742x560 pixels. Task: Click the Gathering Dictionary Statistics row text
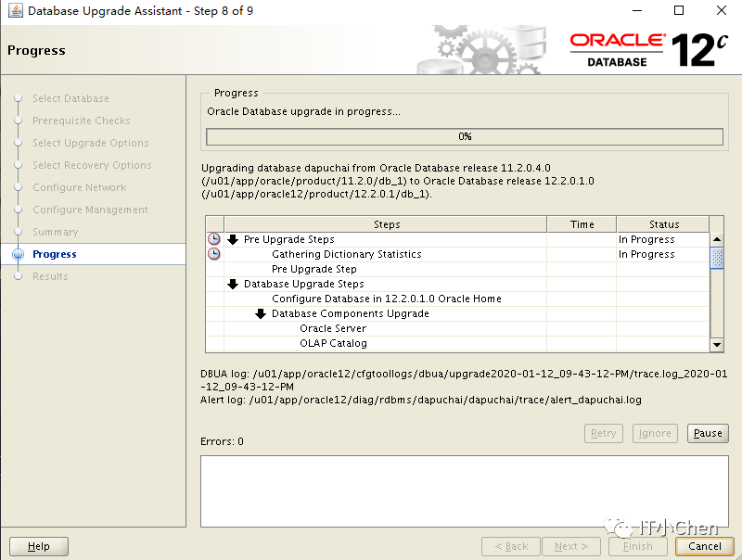[x=346, y=254]
